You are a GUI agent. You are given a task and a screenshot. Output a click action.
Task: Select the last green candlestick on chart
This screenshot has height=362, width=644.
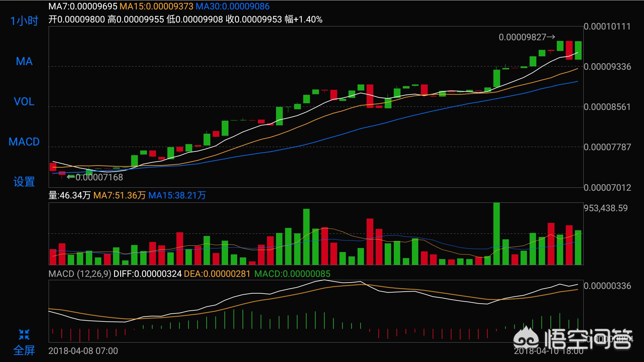tap(578, 50)
